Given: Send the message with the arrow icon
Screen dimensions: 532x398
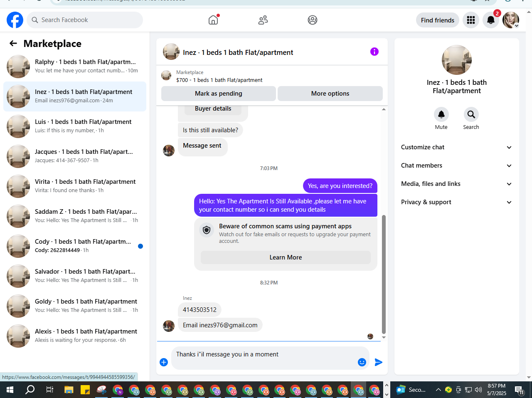Looking at the screenshot, I should [379, 362].
